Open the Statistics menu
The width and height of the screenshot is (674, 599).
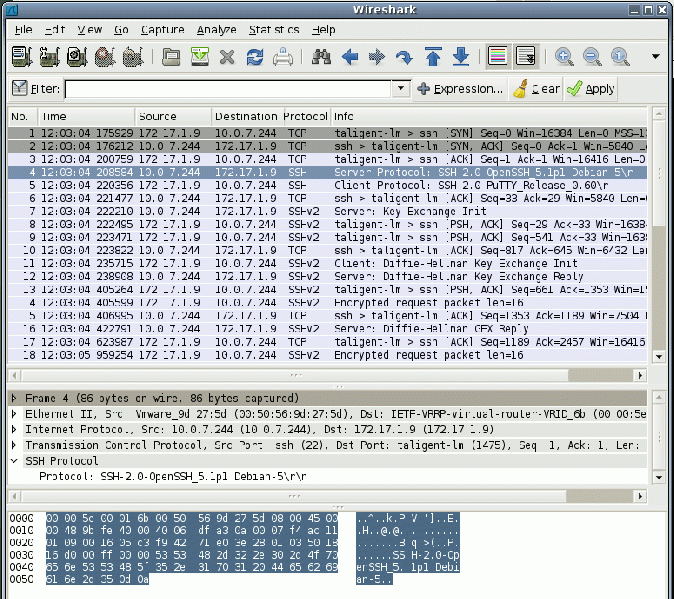tap(274, 30)
